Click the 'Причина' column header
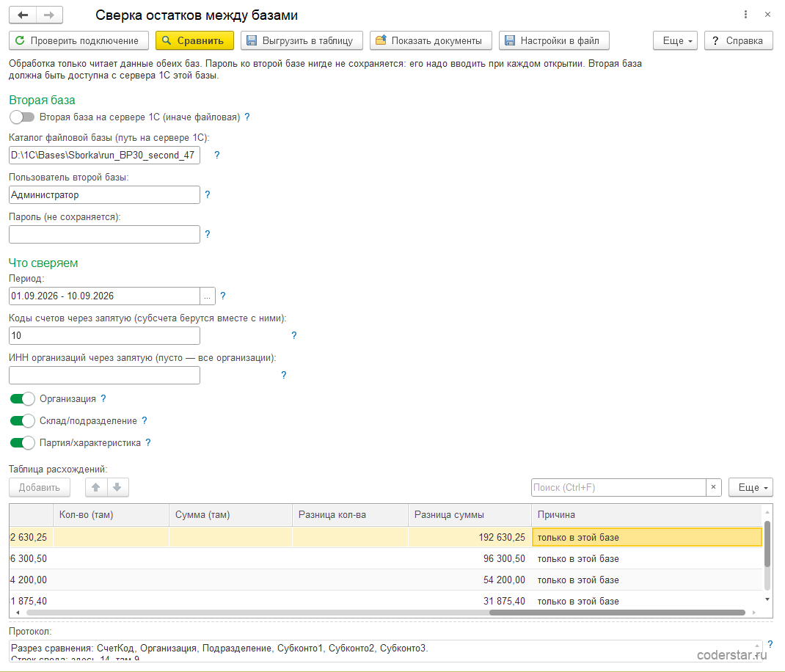Image resolution: width=785 pixels, height=672 pixels. [x=646, y=515]
